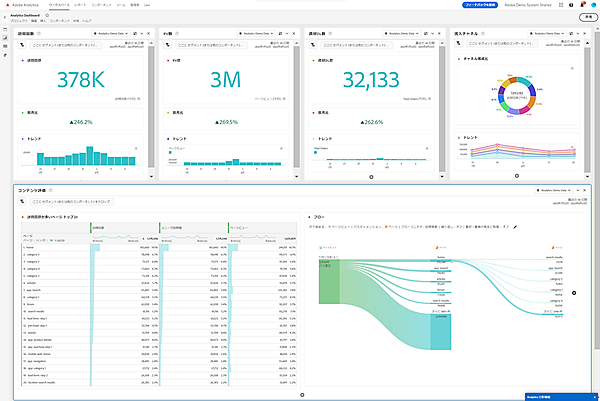Collapse the PV数 panel with minus button

coord(288,34)
